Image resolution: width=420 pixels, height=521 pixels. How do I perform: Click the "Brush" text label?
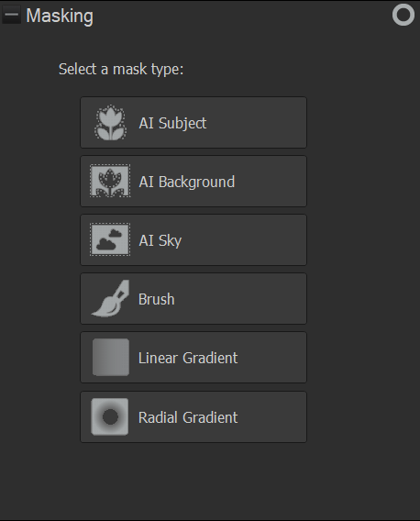(157, 299)
